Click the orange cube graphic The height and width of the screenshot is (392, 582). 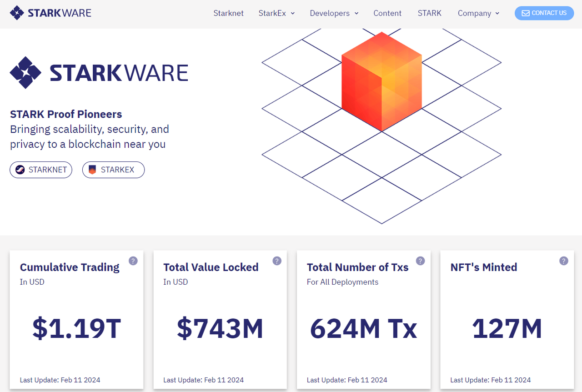click(381, 81)
